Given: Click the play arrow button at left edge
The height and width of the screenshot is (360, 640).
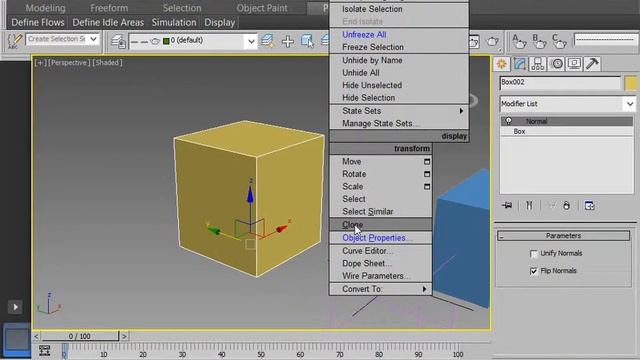Looking at the screenshot, I should pos(15,307).
